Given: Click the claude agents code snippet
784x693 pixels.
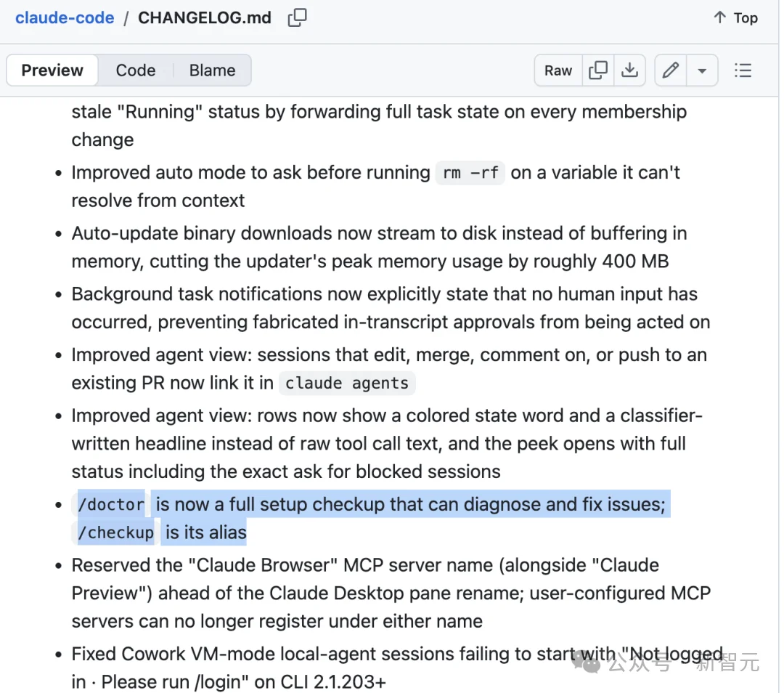Looking at the screenshot, I should click(x=347, y=384).
